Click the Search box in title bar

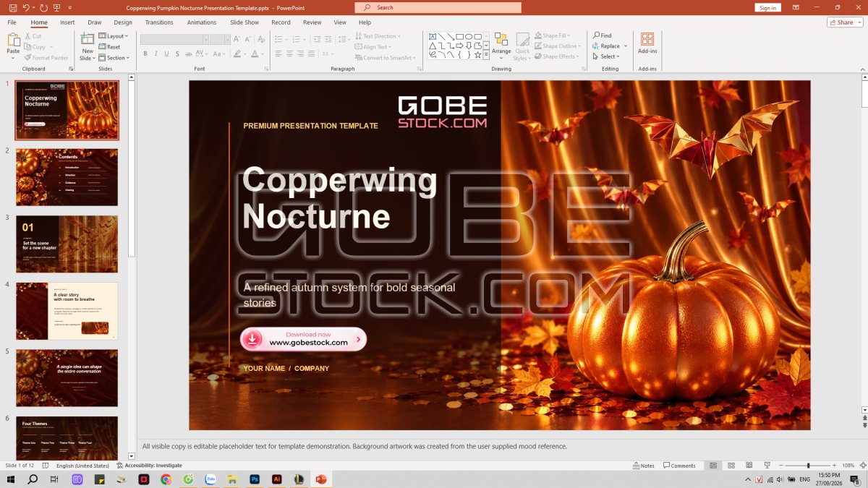[x=438, y=7]
